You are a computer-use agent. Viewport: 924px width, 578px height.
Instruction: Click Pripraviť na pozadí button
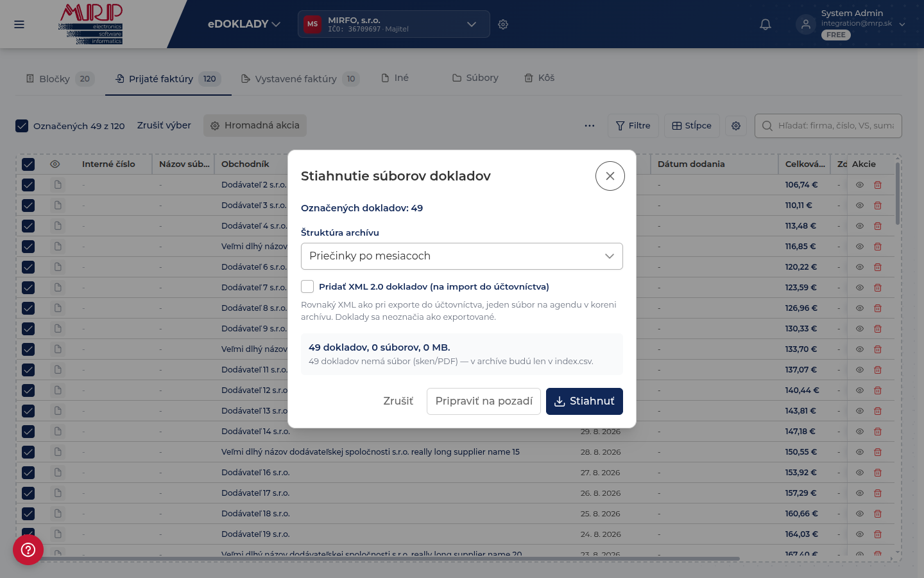click(x=484, y=401)
